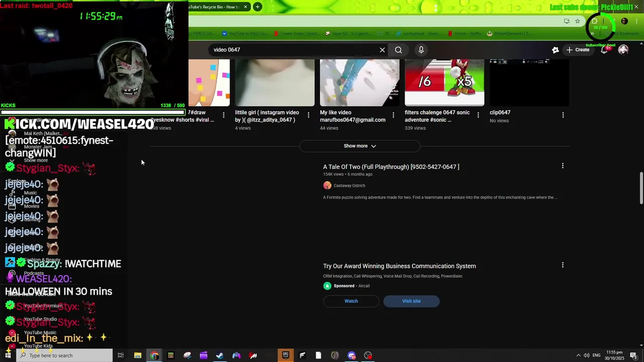Open the 'PC' bookmarks folder
This screenshot has height=362, width=644.
384,34
